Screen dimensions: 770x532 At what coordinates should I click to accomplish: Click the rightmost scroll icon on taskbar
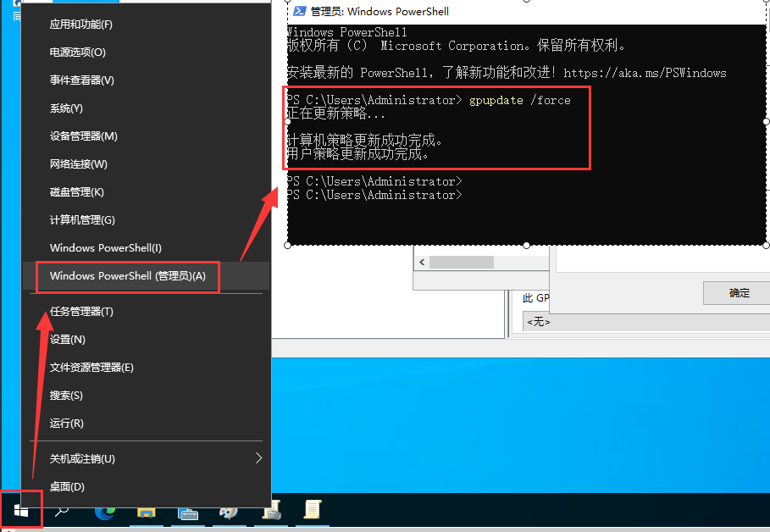(x=313, y=510)
